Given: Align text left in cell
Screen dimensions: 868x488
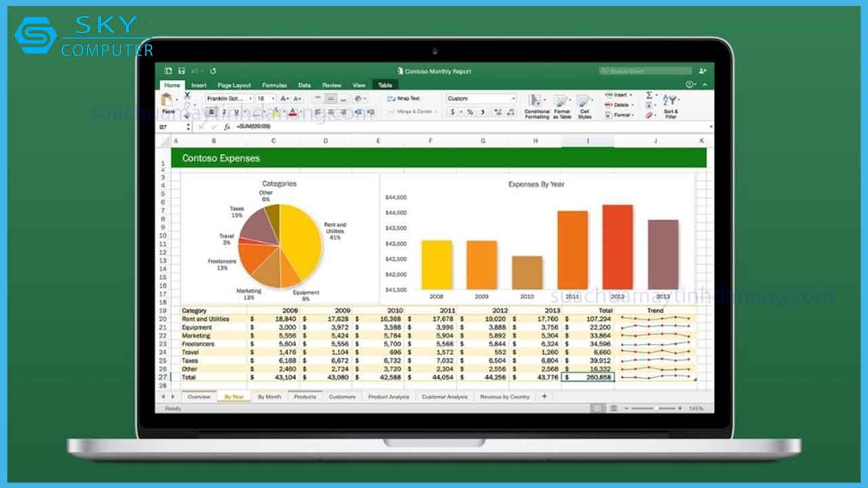Looking at the screenshot, I should pyautogui.click(x=318, y=112).
